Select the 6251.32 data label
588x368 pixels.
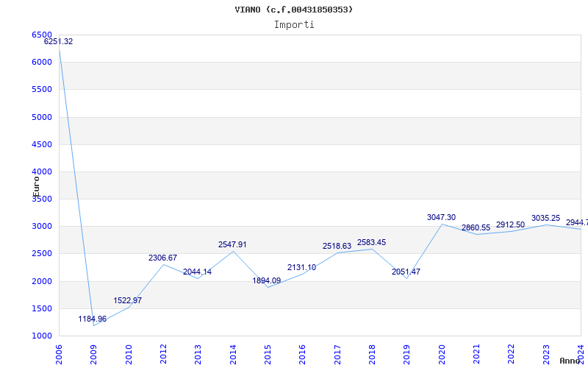click(x=59, y=42)
